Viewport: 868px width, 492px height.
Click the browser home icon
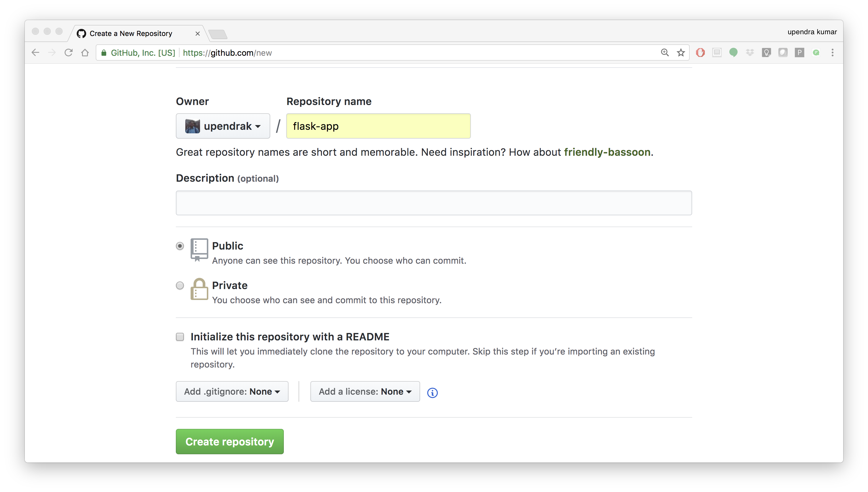85,53
